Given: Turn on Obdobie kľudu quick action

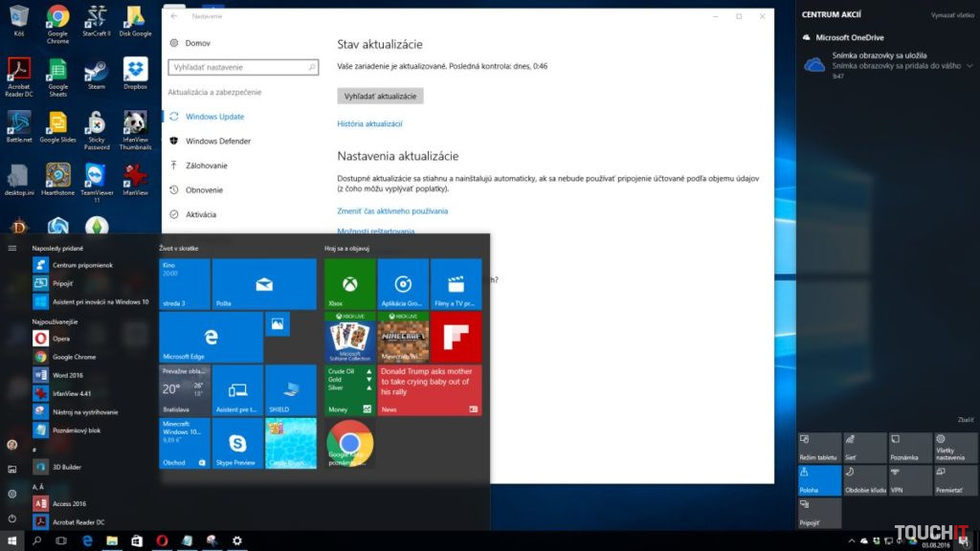Looking at the screenshot, I should click(x=864, y=479).
